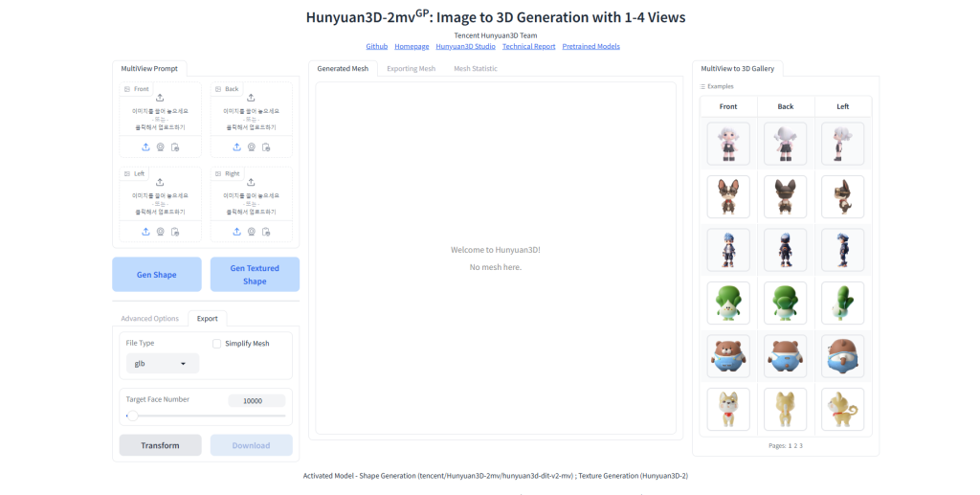This screenshot has width=980, height=495.
Task: Open the Homepage link
Action: click(412, 46)
